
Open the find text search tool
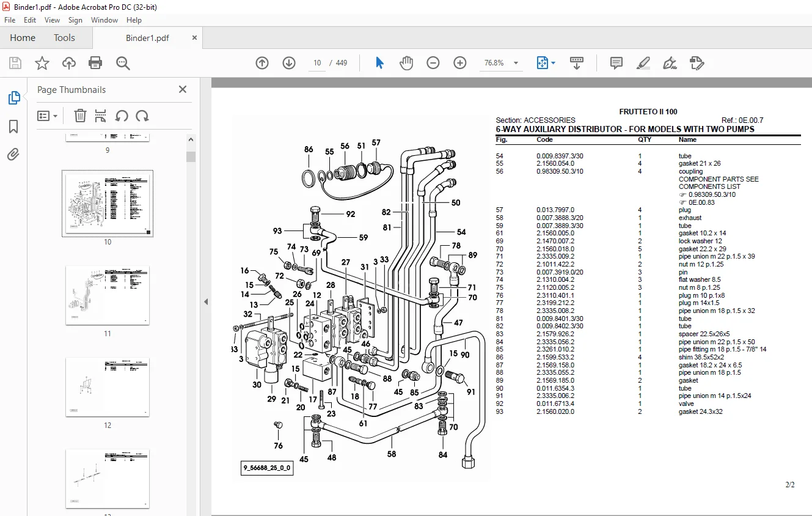(x=123, y=63)
